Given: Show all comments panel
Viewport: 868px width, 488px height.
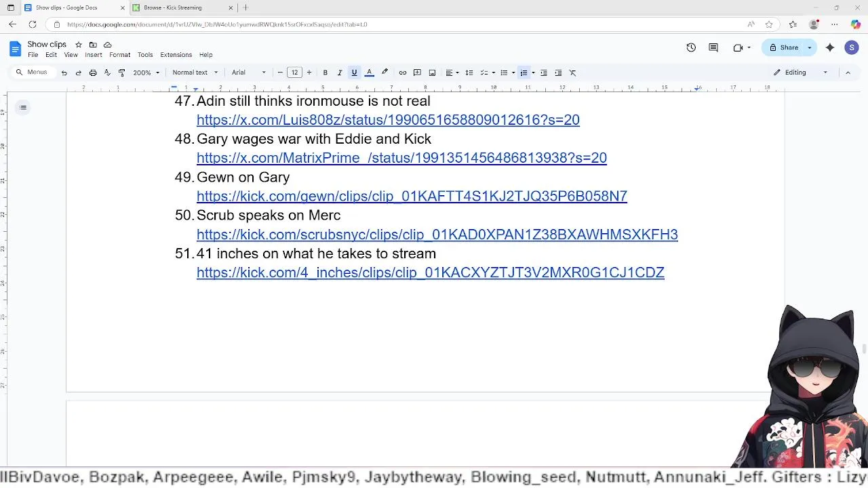Looking at the screenshot, I should (x=713, y=47).
